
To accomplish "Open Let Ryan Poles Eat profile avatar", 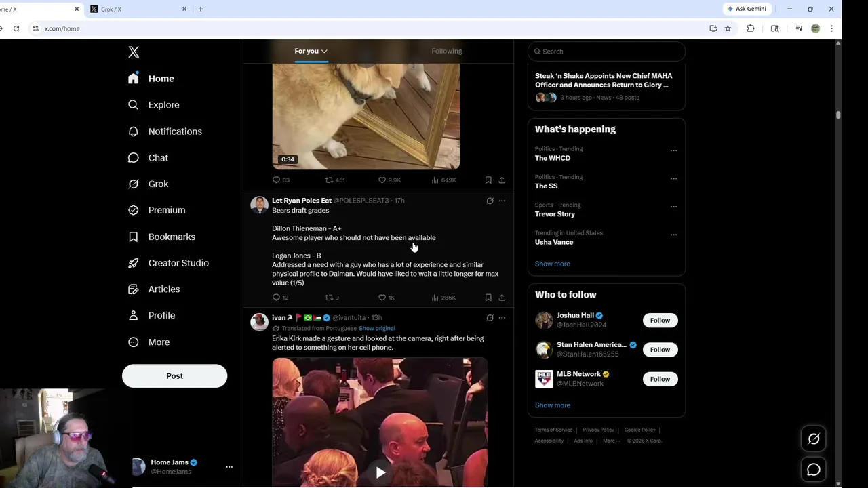I will point(259,205).
